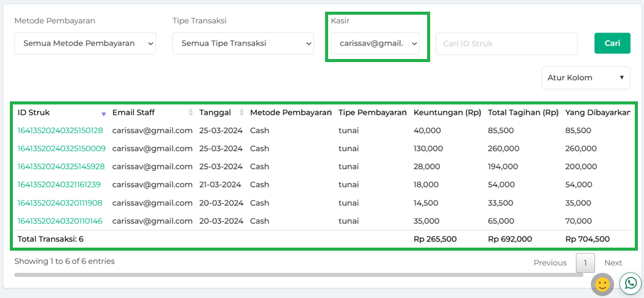Open receipt 16413520240325150009
Viewport: 644px width, 298px height.
click(x=61, y=149)
